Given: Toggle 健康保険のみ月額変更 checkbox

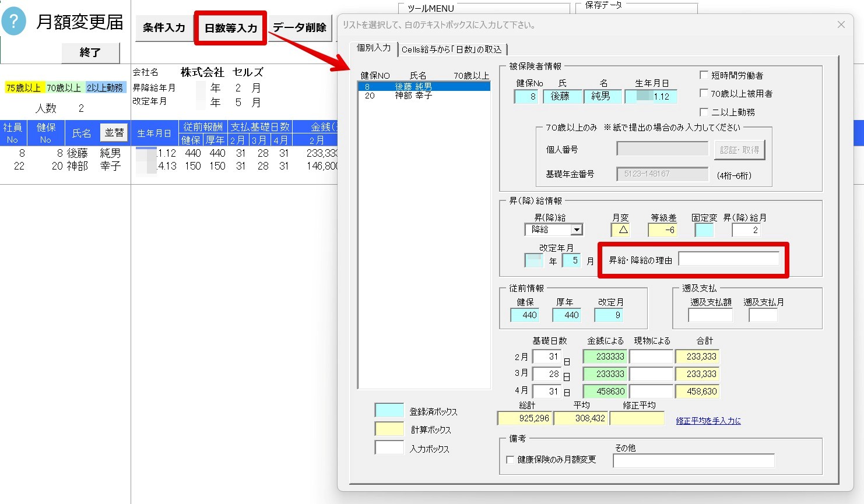Looking at the screenshot, I should pos(510,460).
